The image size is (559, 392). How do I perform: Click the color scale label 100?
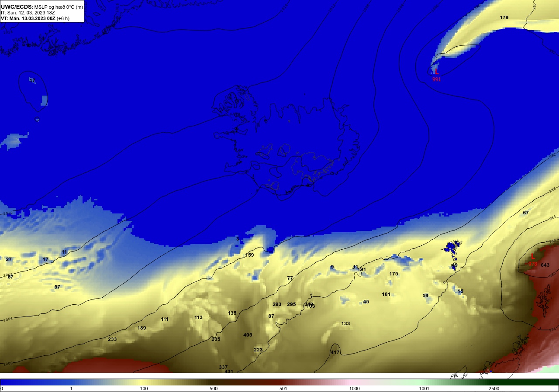pos(144,389)
